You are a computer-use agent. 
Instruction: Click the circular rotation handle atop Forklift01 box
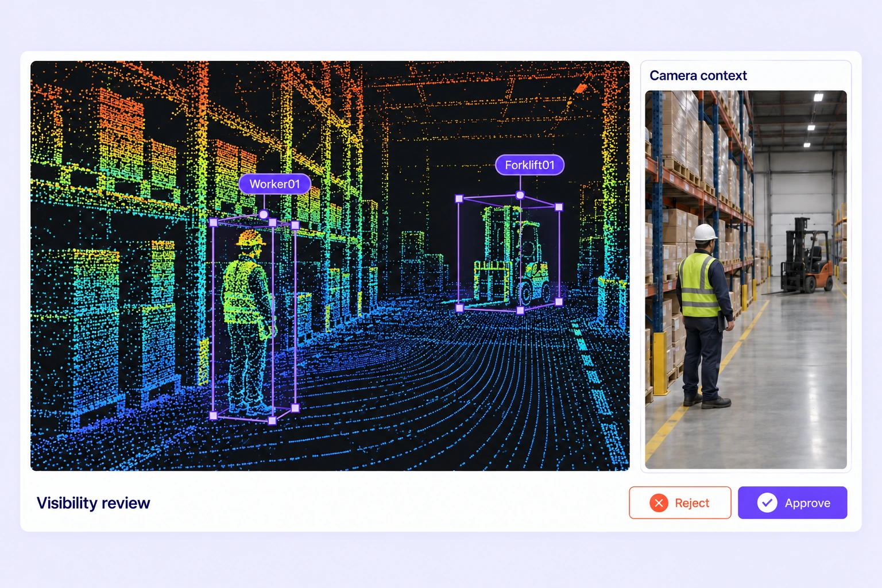tap(520, 195)
